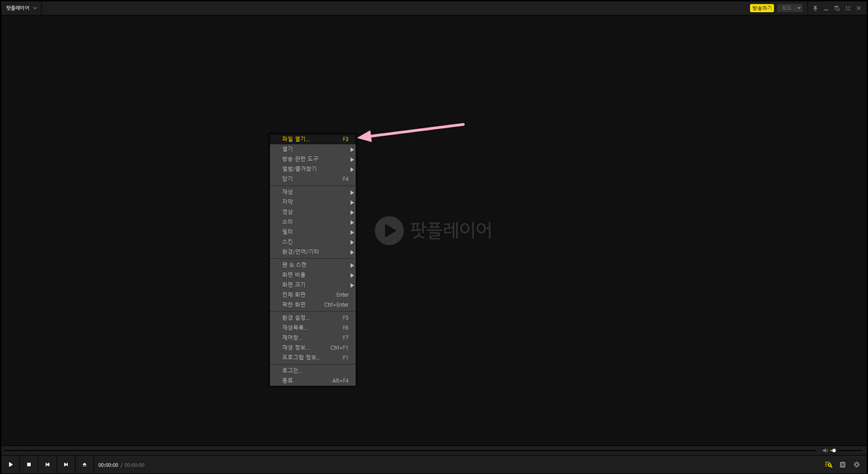Click the playback seek bar
The width and height of the screenshot is (868, 474).
pos(408,451)
